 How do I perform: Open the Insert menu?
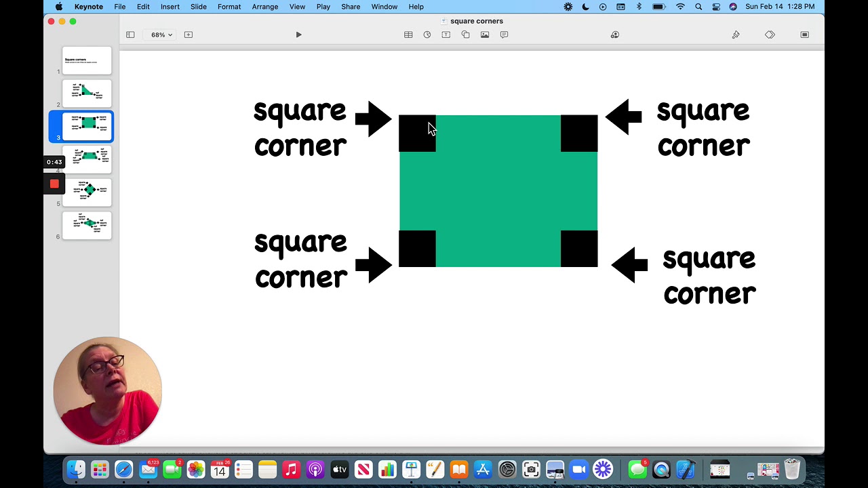tap(170, 7)
